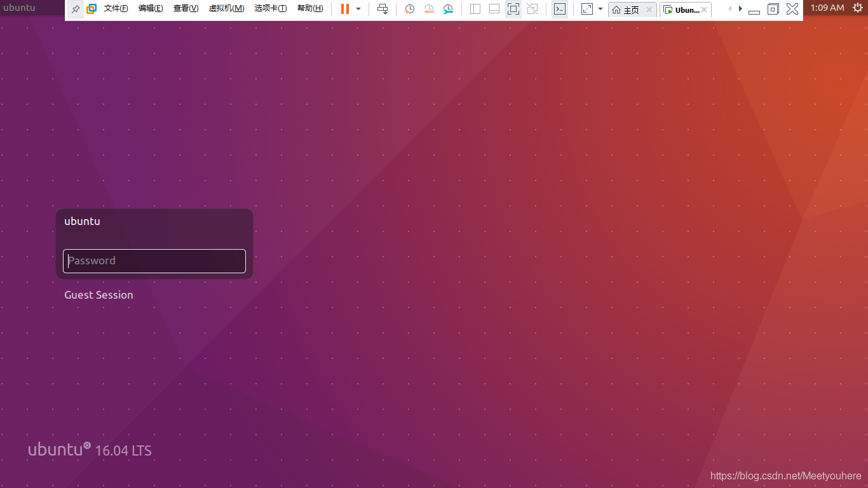
Task: Toggle the thumbnail bar icon
Action: tap(494, 9)
